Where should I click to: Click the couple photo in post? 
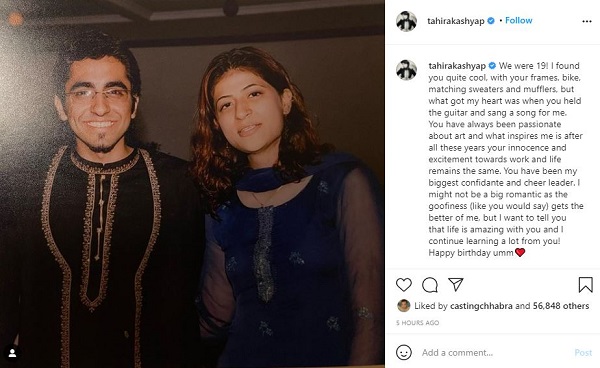[x=192, y=184]
